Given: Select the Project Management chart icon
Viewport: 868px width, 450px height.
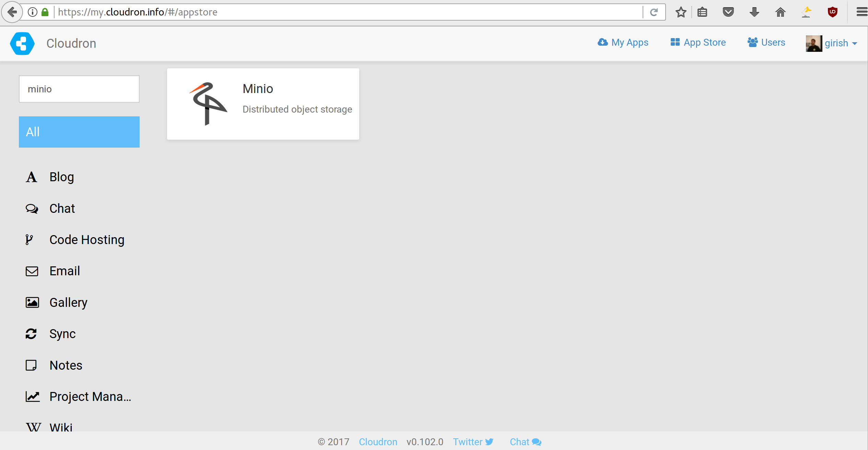Looking at the screenshot, I should pos(33,396).
